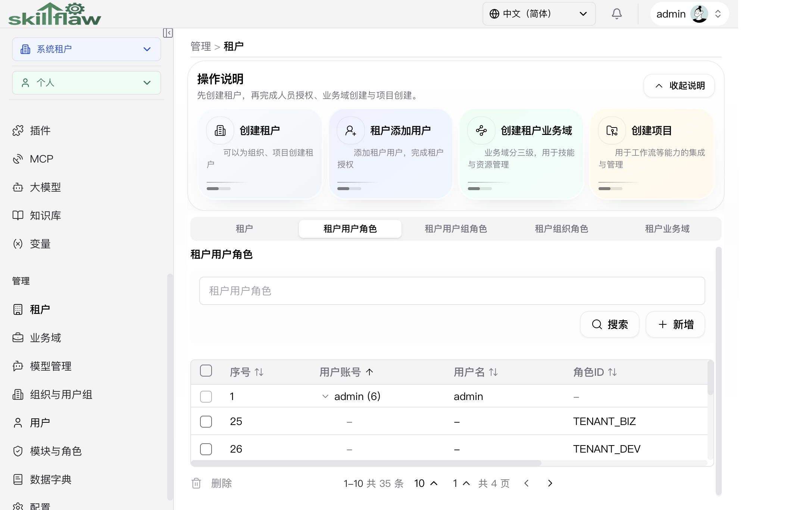
Task: Click the 搜索 button
Action: 610,324
